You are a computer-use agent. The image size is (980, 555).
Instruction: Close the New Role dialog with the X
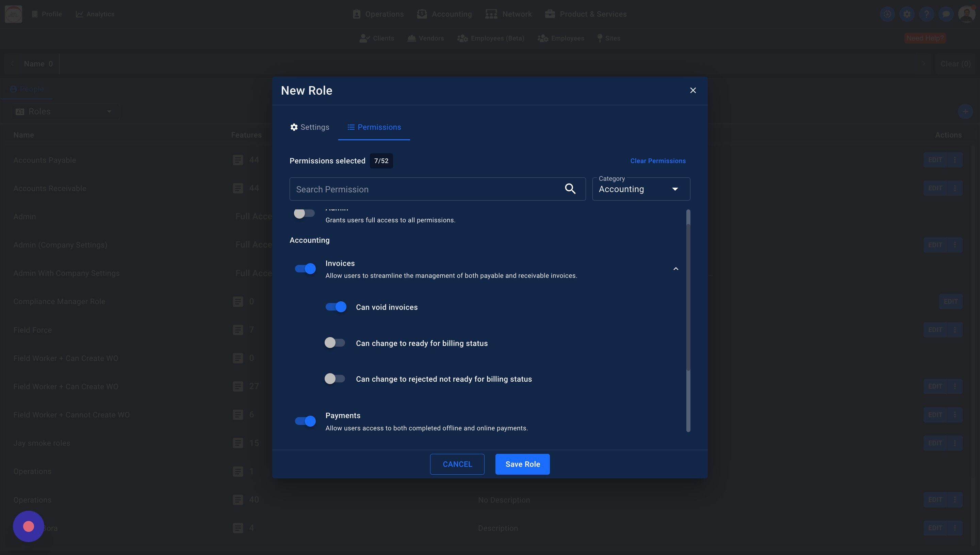(693, 90)
